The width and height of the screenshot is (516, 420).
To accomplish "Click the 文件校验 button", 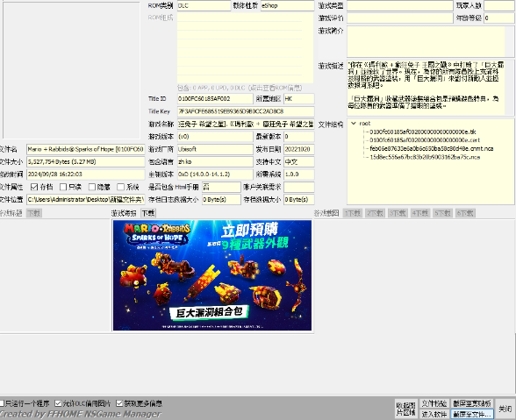I will pos(434,403).
